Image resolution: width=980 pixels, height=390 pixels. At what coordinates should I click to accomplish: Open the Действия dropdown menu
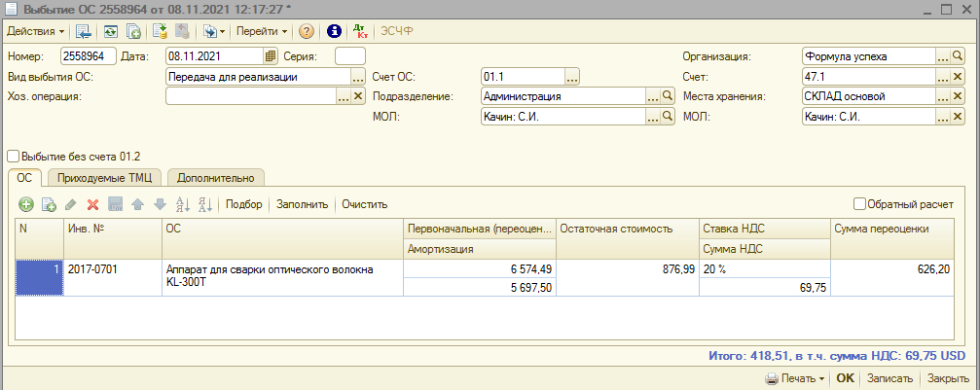click(x=36, y=31)
